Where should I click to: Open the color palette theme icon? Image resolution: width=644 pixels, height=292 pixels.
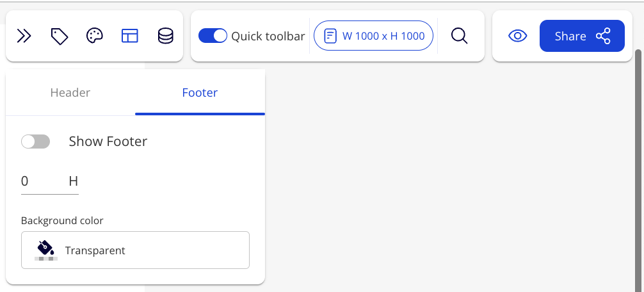pos(95,36)
